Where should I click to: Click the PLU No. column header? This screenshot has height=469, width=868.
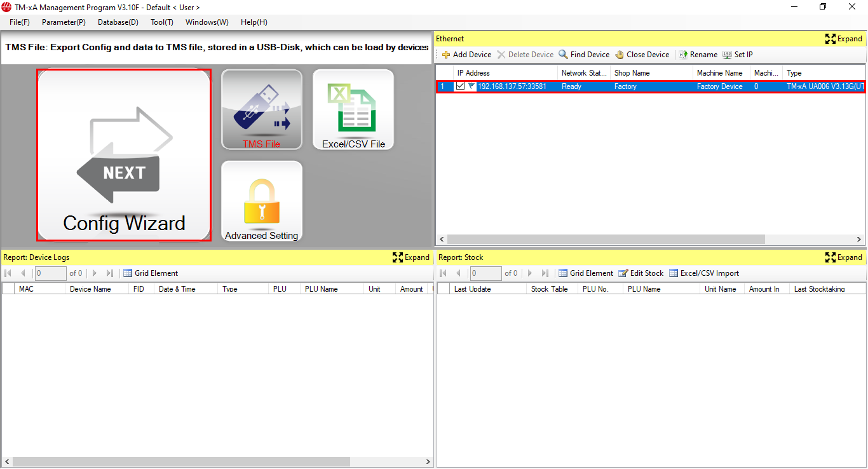coord(601,289)
